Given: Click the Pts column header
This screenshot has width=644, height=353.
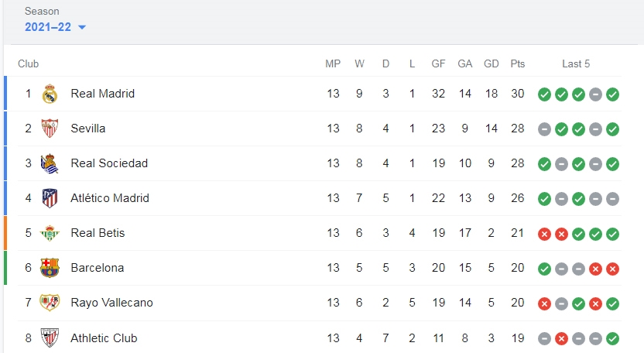Looking at the screenshot, I should point(518,63).
